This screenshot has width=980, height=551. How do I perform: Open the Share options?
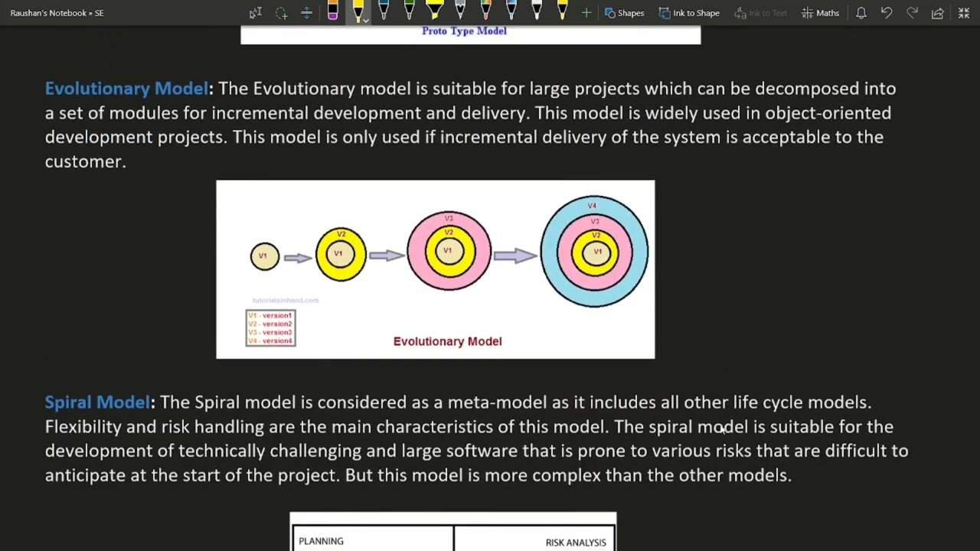pyautogui.click(x=938, y=13)
